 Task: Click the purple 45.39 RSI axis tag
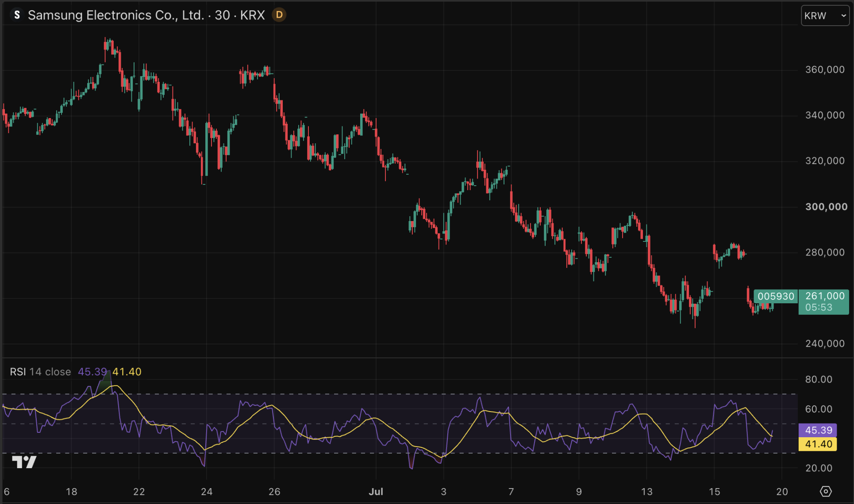click(x=818, y=430)
